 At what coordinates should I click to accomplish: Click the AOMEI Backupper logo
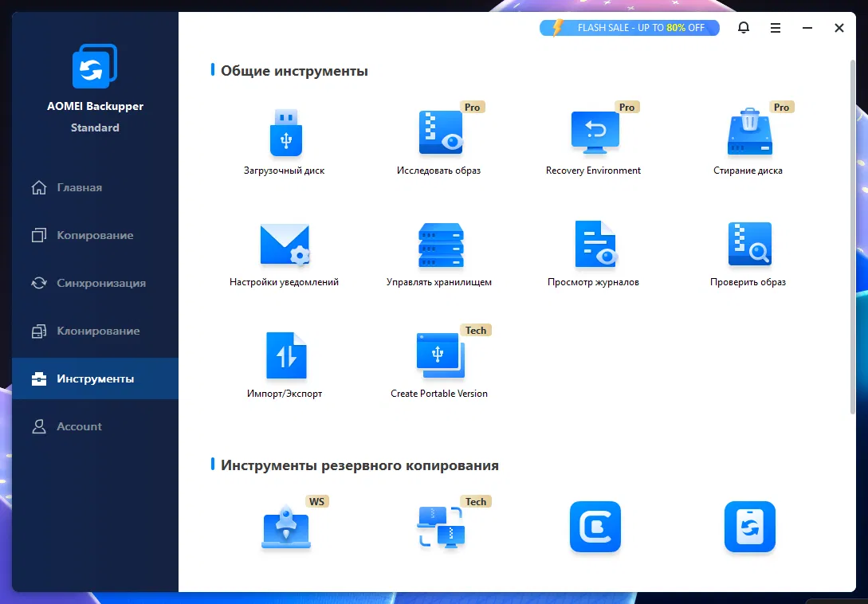click(x=95, y=66)
